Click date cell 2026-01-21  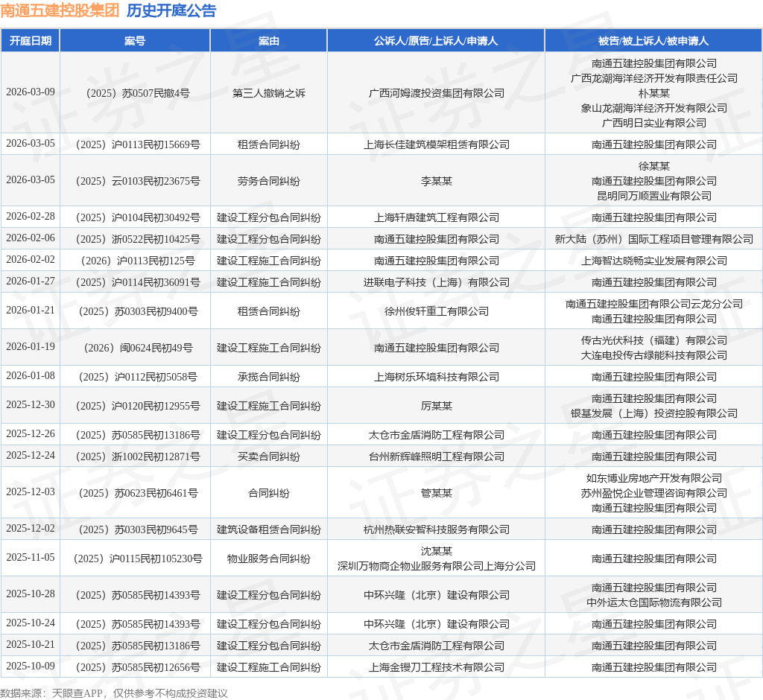click(x=30, y=310)
